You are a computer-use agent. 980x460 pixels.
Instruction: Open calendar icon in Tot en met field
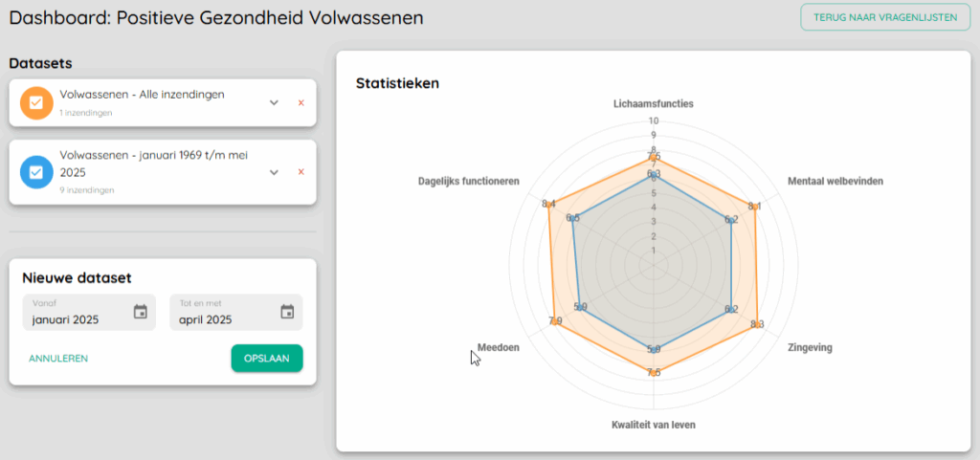point(287,312)
